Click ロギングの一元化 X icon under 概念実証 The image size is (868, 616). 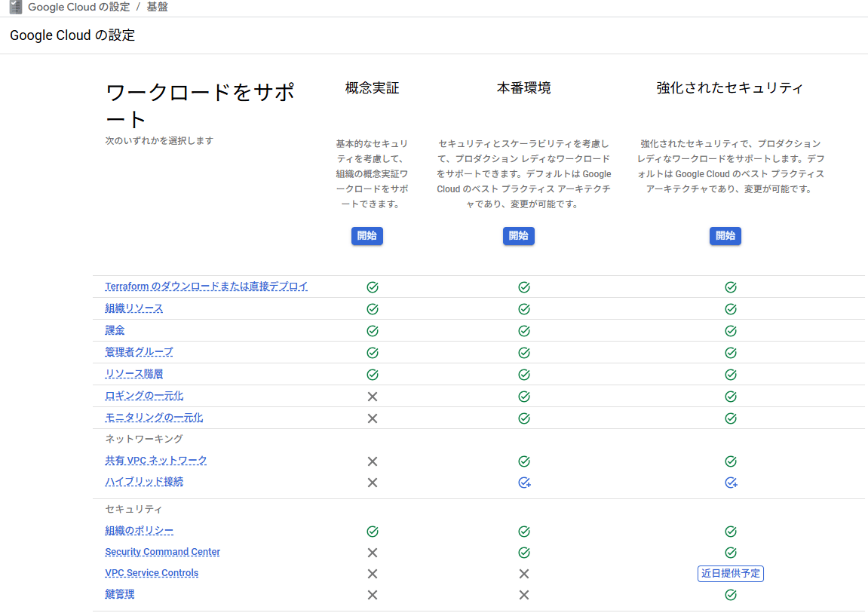click(373, 397)
